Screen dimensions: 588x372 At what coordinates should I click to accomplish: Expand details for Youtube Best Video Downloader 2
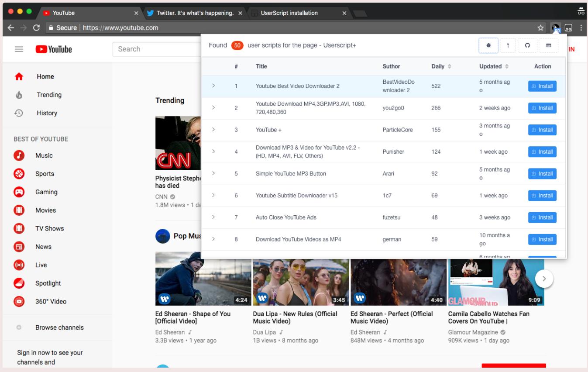pyautogui.click(x=213, y=86)
